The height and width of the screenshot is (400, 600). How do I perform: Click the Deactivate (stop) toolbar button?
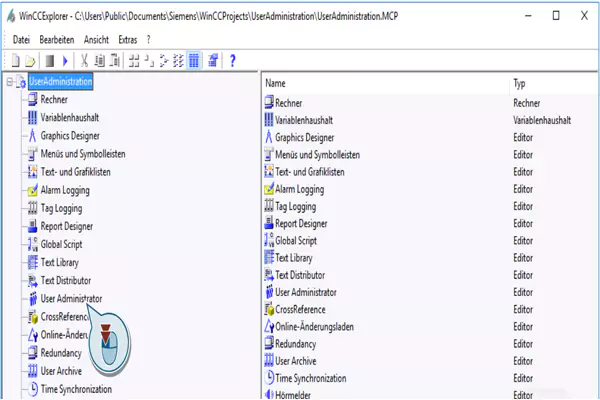(49, 60)
